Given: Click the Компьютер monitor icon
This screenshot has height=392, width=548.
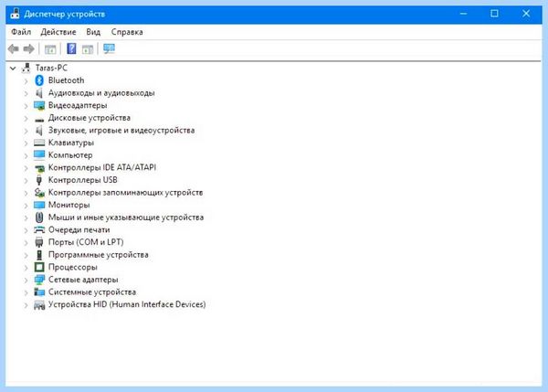Looking at the screenshot, I should 39,155.
